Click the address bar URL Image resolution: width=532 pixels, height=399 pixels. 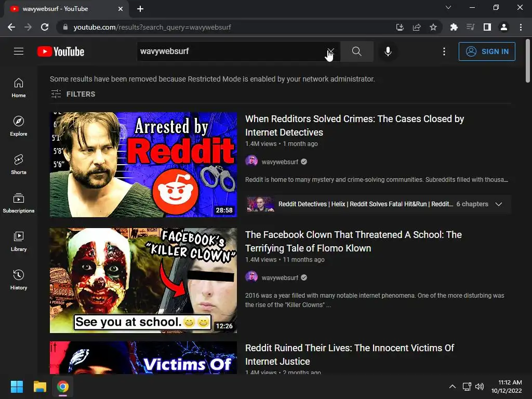152,27
